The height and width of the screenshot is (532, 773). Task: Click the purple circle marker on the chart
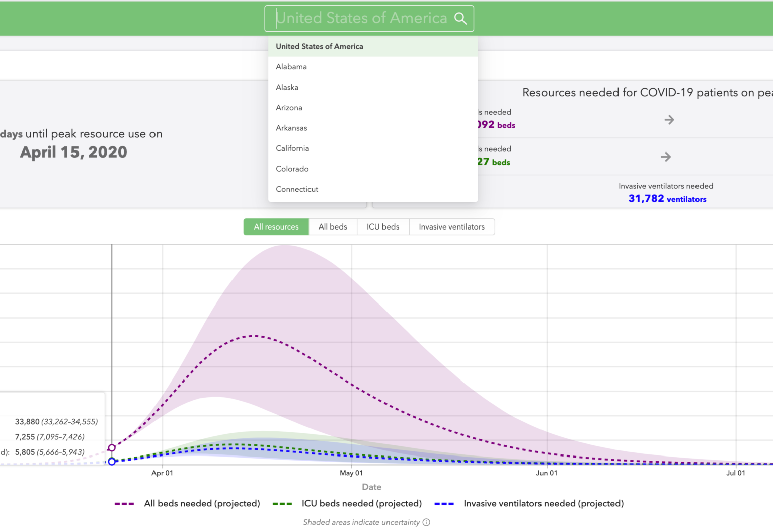click(x=112, y=447)
